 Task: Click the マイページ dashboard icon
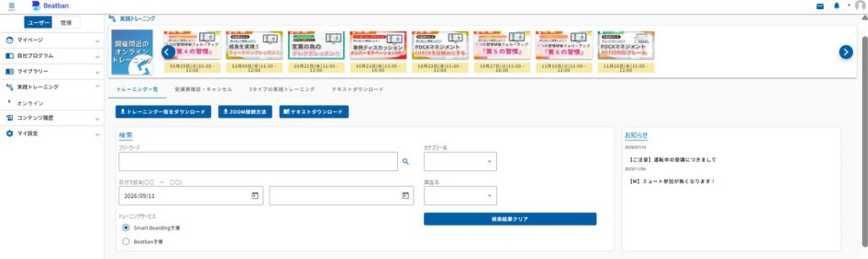tap(9, 41)
